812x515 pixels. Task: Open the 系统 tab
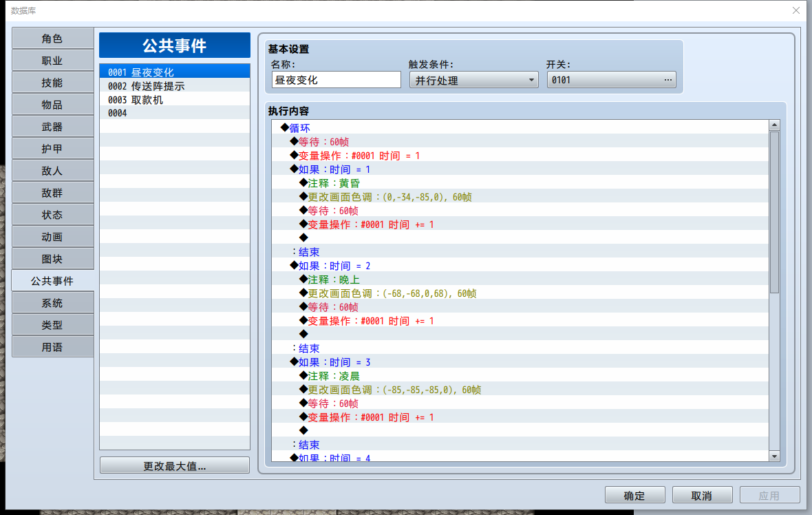coord(52,303)
